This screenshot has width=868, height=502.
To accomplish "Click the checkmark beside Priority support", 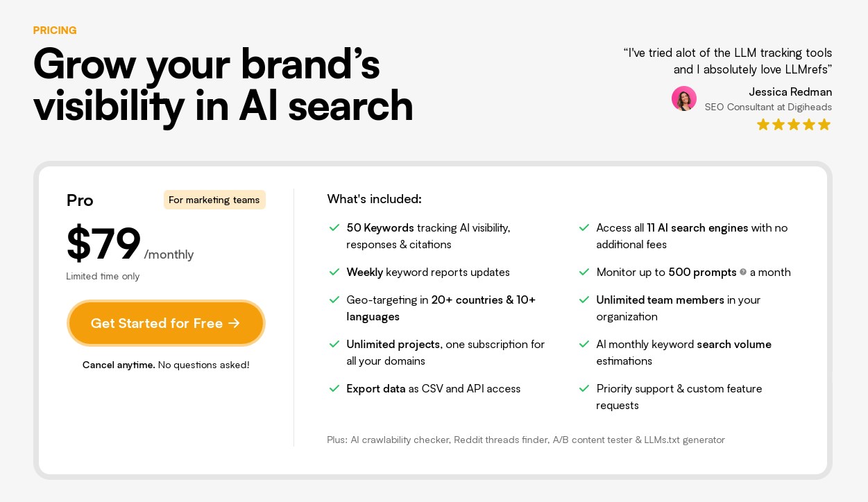I will (584, 388).
